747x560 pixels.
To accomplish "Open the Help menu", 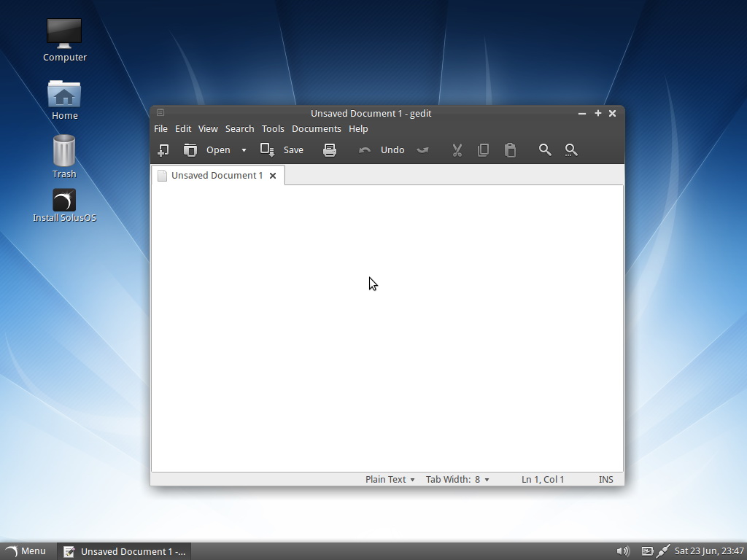I will pyautogui.click(x=358, y=128).
